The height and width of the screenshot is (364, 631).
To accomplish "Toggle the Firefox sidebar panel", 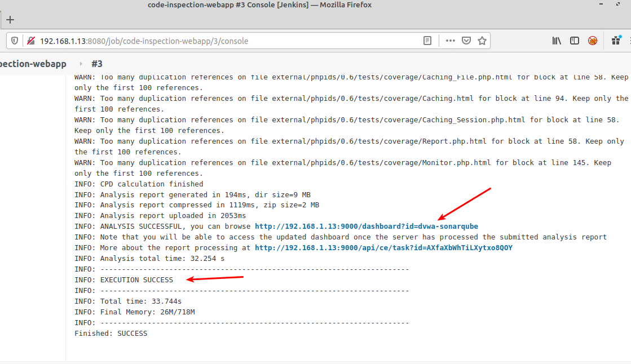I will pos(575,41).
